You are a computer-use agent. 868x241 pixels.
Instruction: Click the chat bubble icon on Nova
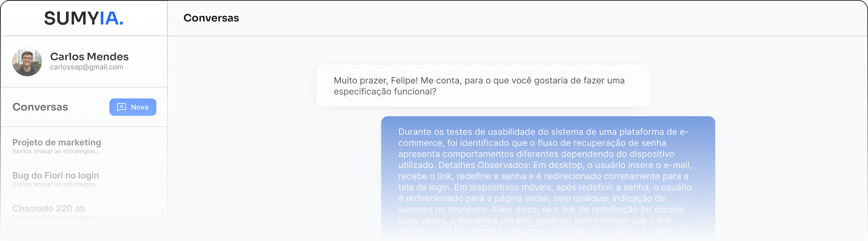point(121,107)
